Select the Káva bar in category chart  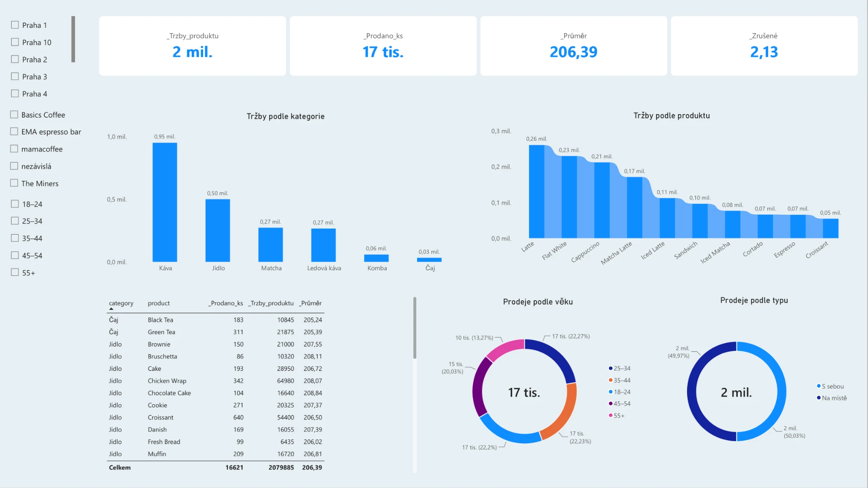(x=165, y=202)
